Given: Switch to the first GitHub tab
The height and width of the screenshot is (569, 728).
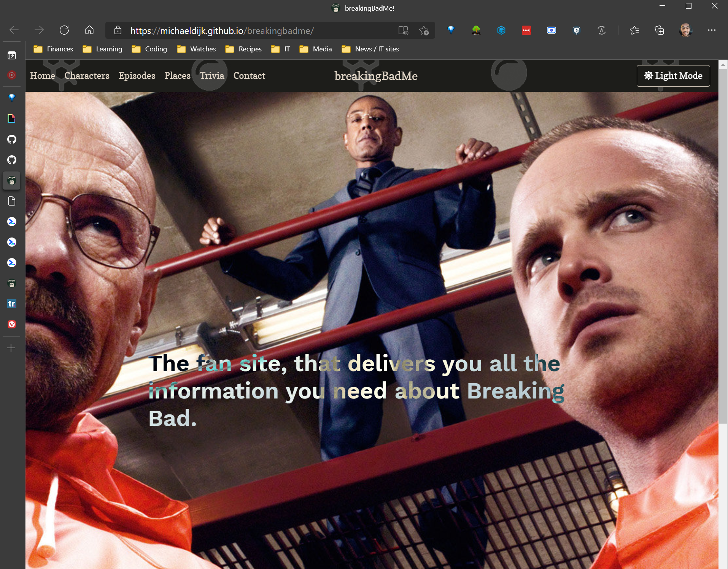Looking at the screenshot, I should 12,139.
